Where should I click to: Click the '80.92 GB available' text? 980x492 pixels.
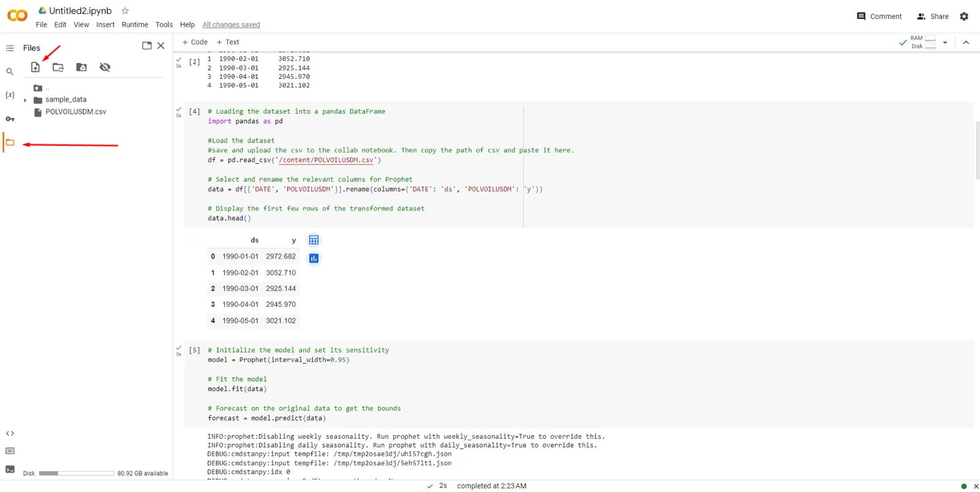143,474
